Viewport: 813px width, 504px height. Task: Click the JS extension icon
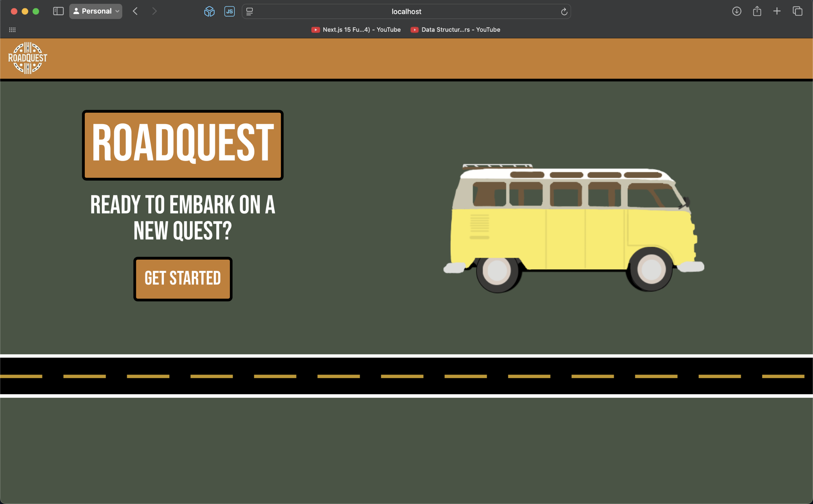[x=229, y=11]
